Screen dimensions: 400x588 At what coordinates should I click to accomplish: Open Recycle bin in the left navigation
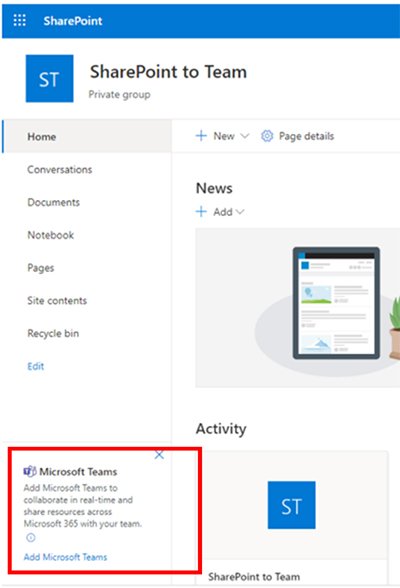pos(53,333)
